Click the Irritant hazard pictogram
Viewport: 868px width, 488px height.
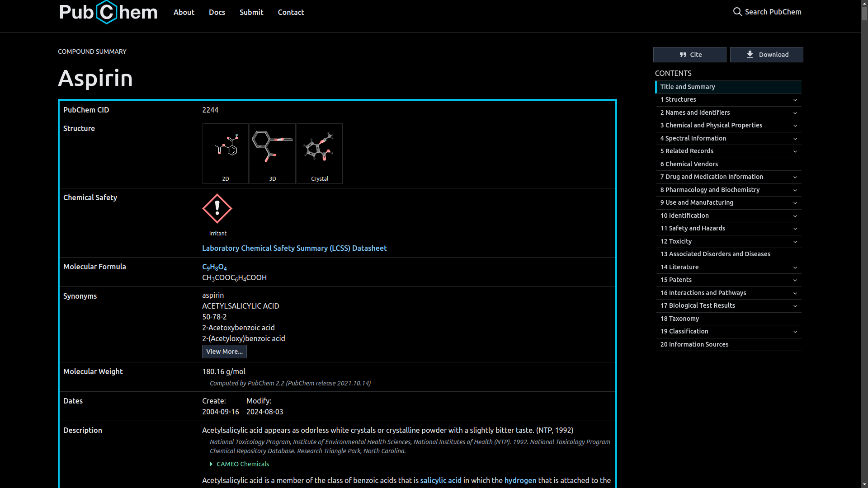click(217, 209)
